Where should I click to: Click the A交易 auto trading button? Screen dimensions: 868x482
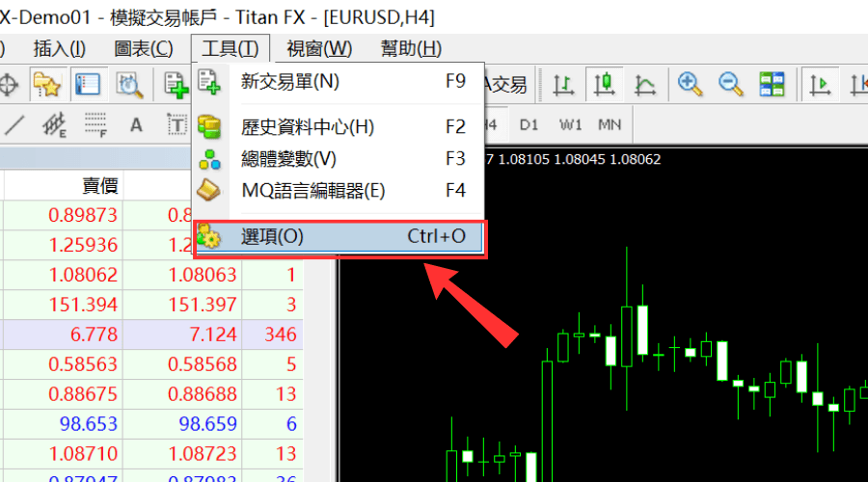[x=506, y=85]
